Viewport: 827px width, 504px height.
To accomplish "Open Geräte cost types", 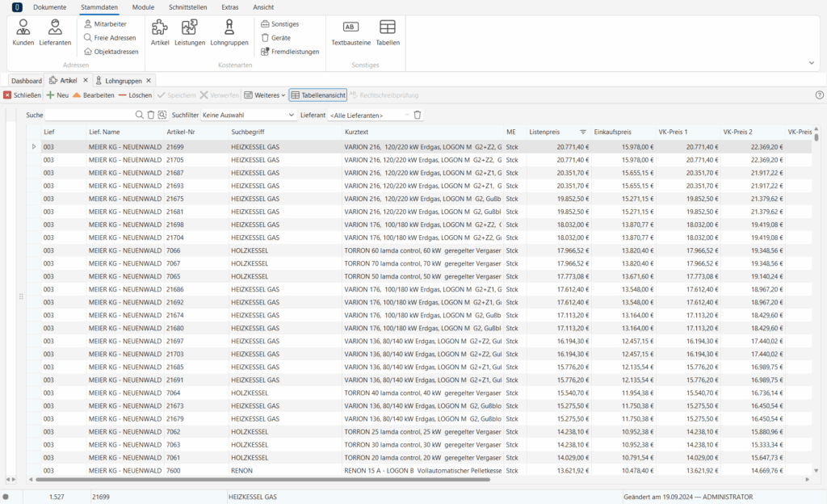I will (276, 38).
